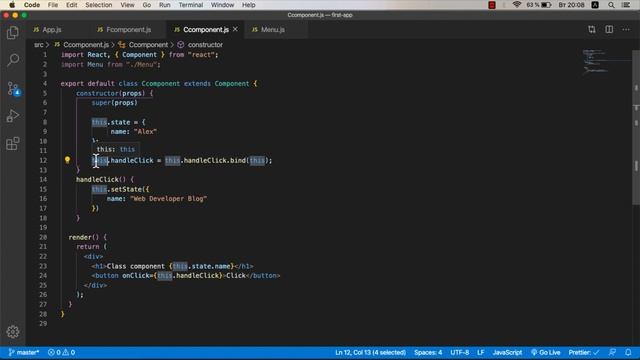Click "Web Developer Blog" string on line 16
Image resolution: width=640 pixels, height=360 pixels.
click(x=169, y=199)
